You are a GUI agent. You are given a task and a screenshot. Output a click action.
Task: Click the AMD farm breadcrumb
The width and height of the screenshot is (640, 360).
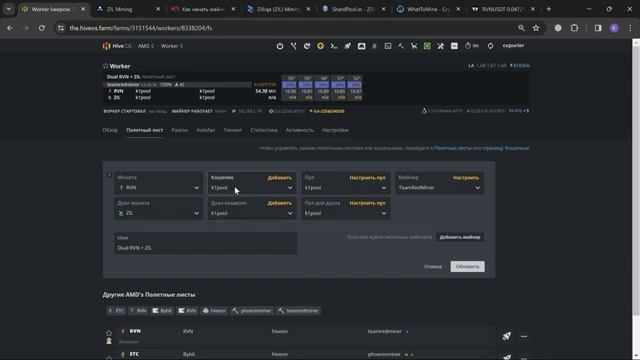coord(146,46)
